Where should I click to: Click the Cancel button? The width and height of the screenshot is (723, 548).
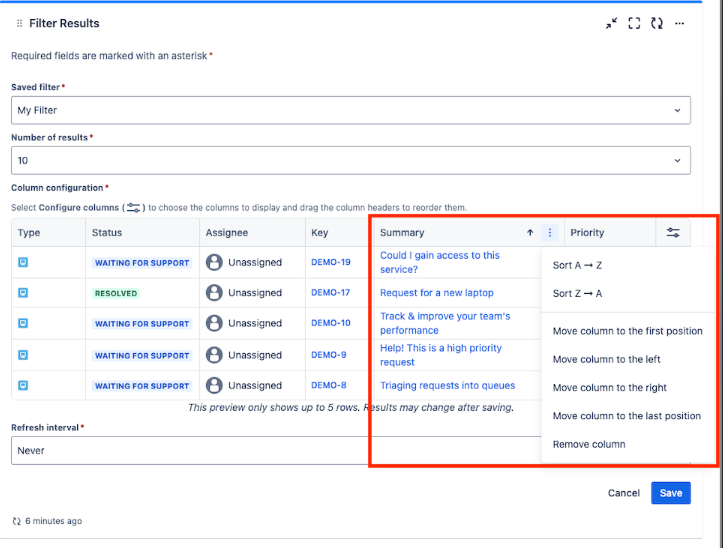pyautogui.click(x=623, y=493)
